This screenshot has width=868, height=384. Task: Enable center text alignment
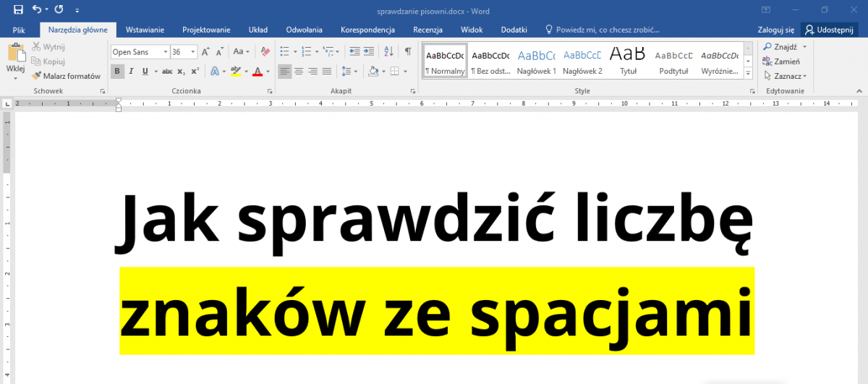[x=299, y=71]
